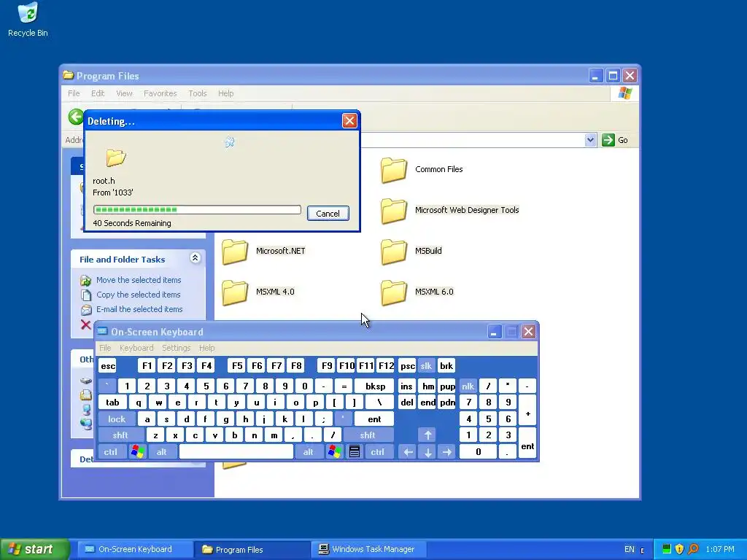Image resolution: width=747 pixels, height=560 pixels.
Task: Click the security shield tray icon
Action: (679, 549)
